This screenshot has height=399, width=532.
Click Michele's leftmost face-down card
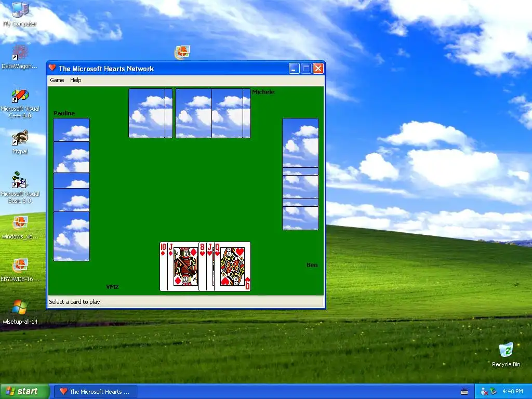pyautogui.click(x=147, y=113)
